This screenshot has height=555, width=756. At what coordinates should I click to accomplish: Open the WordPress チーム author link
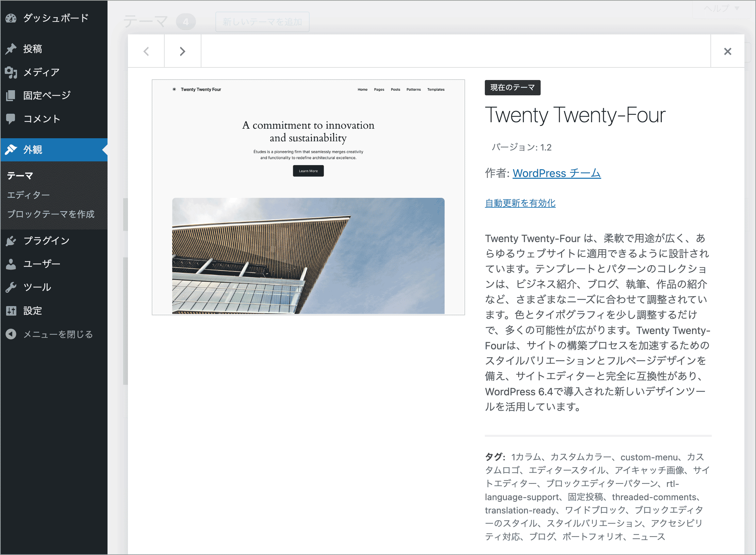coord(556,173)
